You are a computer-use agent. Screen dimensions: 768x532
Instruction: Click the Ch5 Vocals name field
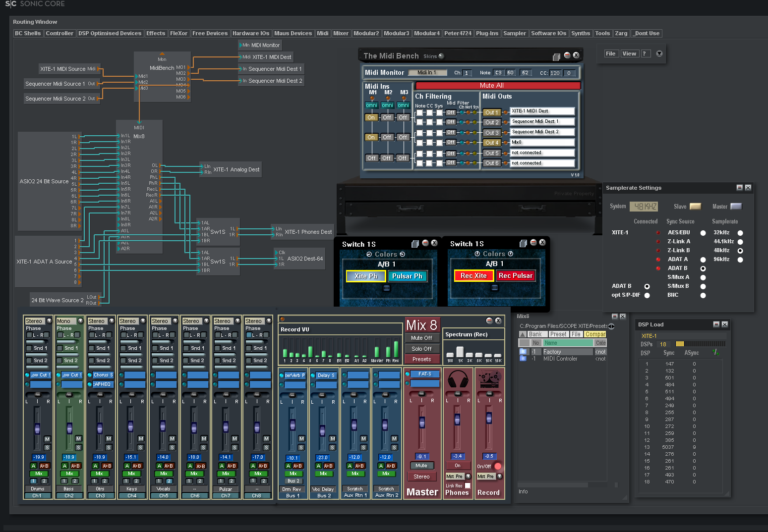[164, 489]
